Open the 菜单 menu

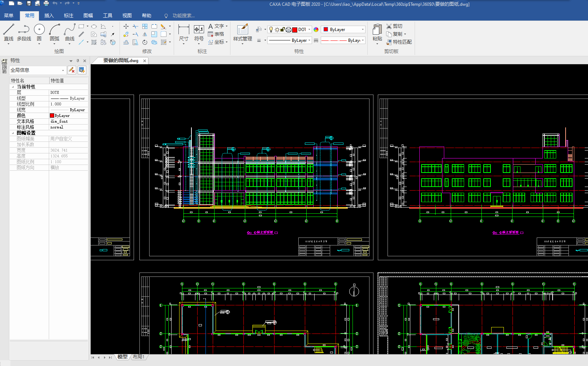pyautogui.click(x=9, y=16)
